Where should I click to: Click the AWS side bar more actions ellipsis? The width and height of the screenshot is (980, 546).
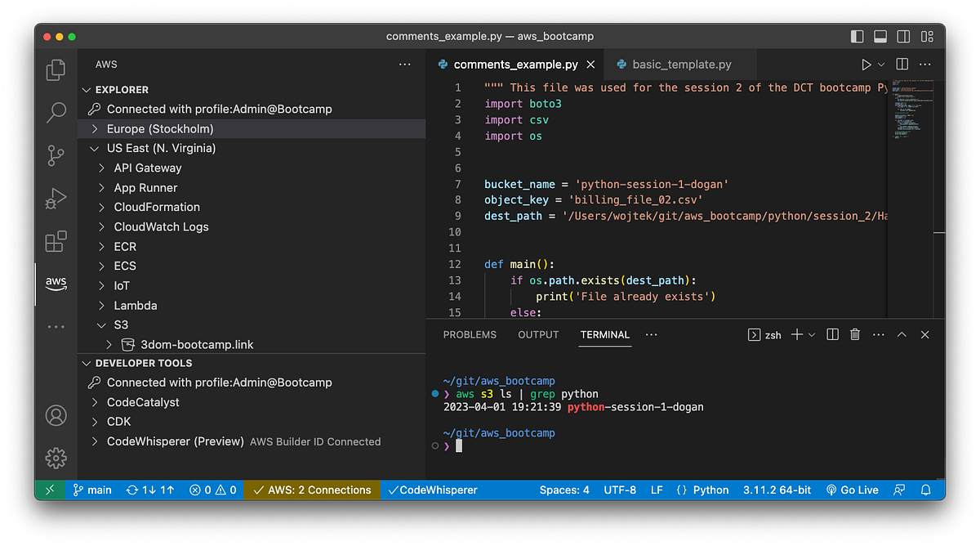pyautogui.click(x=405, y=64)
